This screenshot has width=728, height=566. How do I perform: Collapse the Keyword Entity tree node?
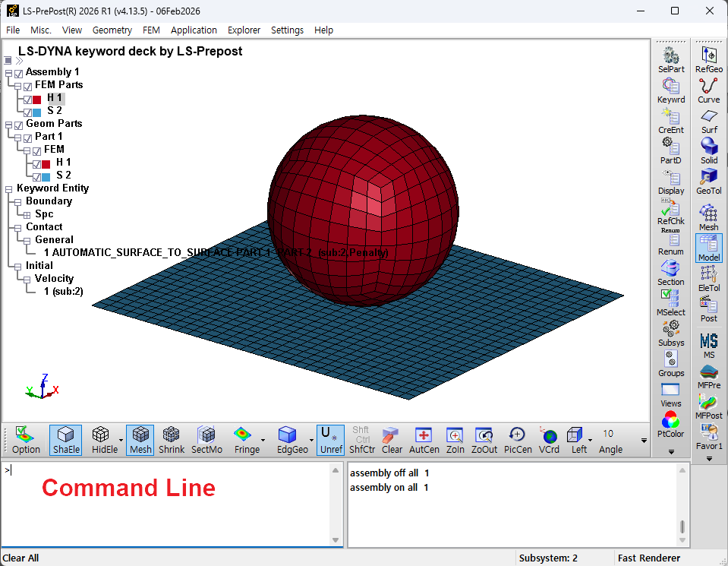click(8, 189)
